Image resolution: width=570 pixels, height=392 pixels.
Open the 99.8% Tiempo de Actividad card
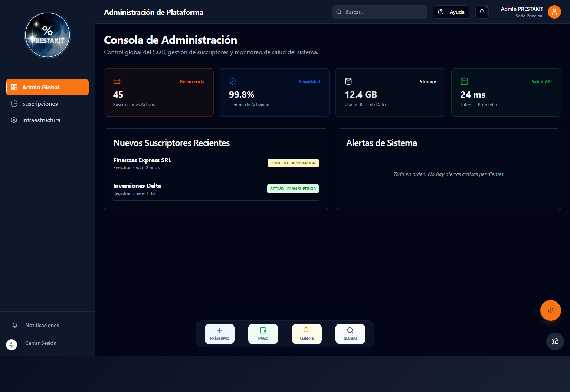(x=275, y=92)
